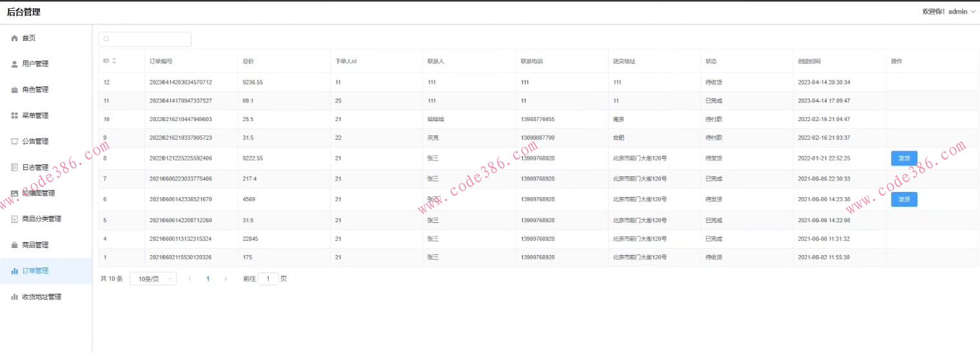Click the 下单人id column header
Image resolution: width=980 pixels, height=353 pixels.
pos(346,61)
